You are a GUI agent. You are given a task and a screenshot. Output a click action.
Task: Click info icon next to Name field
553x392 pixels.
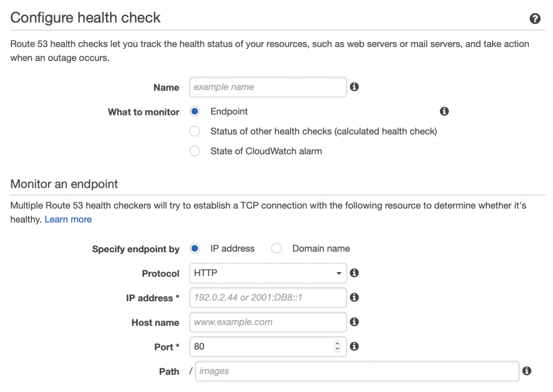354,87
